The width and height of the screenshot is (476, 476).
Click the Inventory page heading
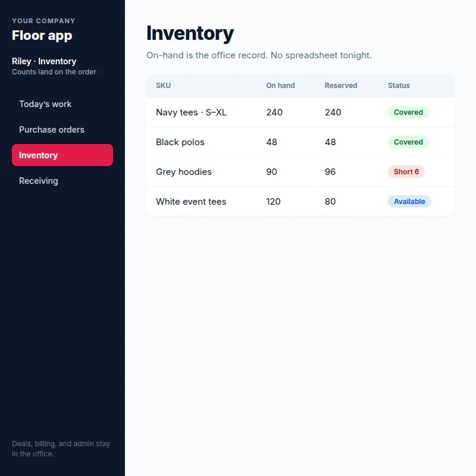(x=190, y=33)
